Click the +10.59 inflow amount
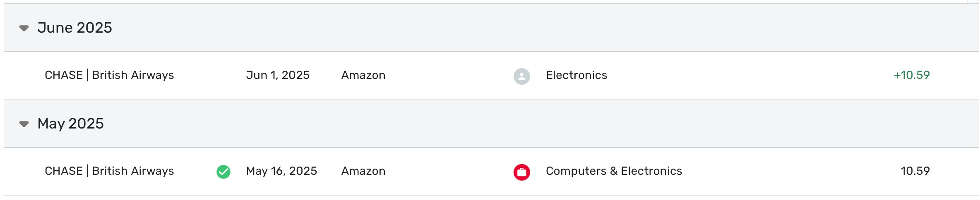Image resolution: width=980 pixels, height=200 pixels. (x=912, y=75)
